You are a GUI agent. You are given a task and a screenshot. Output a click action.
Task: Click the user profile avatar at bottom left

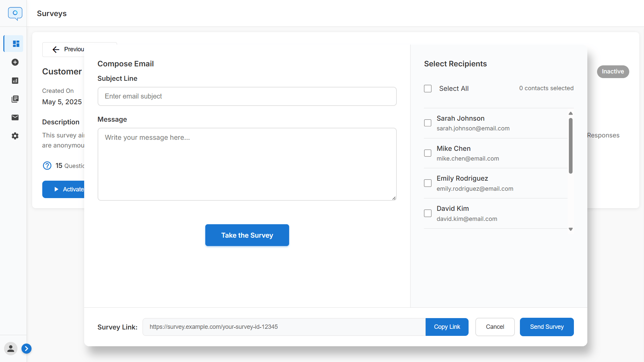point(10,349)
